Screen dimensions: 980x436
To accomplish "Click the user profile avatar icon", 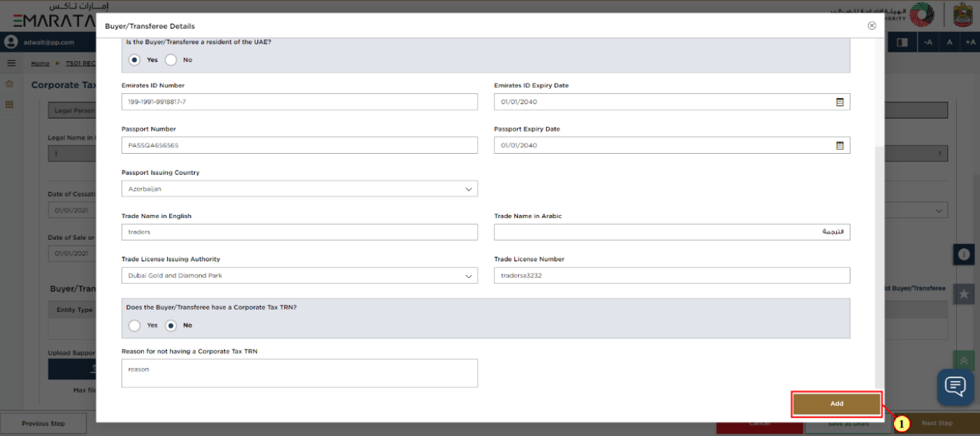I will (11, 42).
